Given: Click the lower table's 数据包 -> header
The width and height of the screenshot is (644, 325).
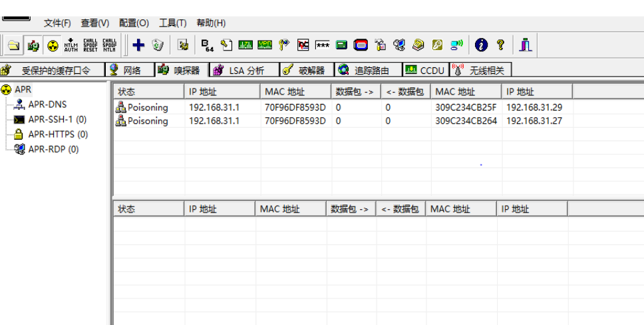Looking at the screenshot, I should click(x=351, y=209).
